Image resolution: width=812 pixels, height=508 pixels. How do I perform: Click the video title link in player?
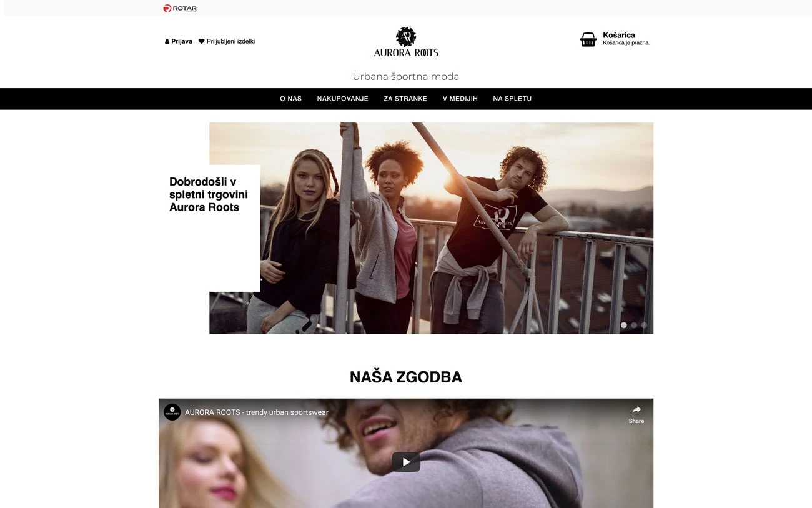(257, 412)
